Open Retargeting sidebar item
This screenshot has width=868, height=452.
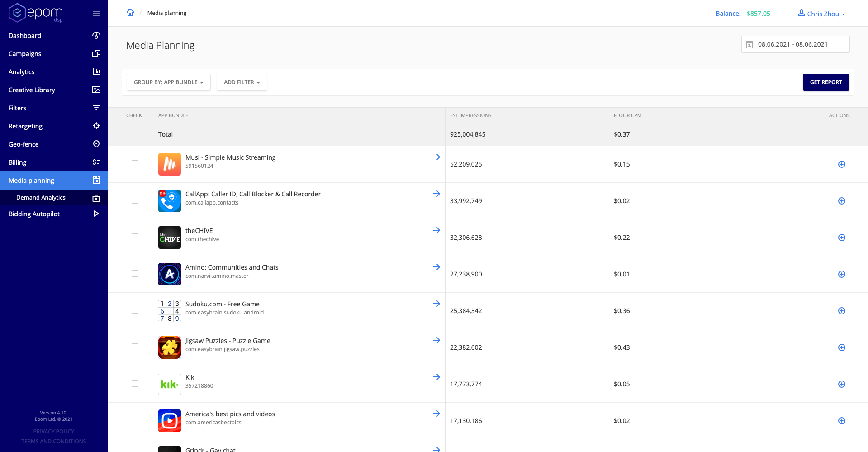click(54, 126)
